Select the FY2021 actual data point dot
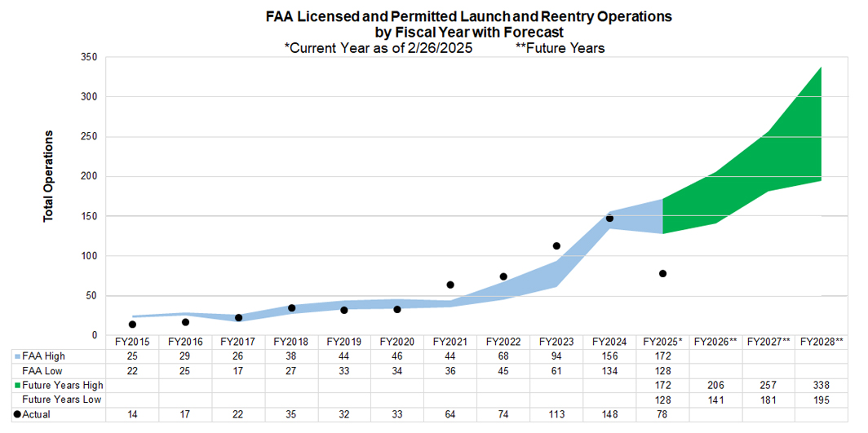 450,285
